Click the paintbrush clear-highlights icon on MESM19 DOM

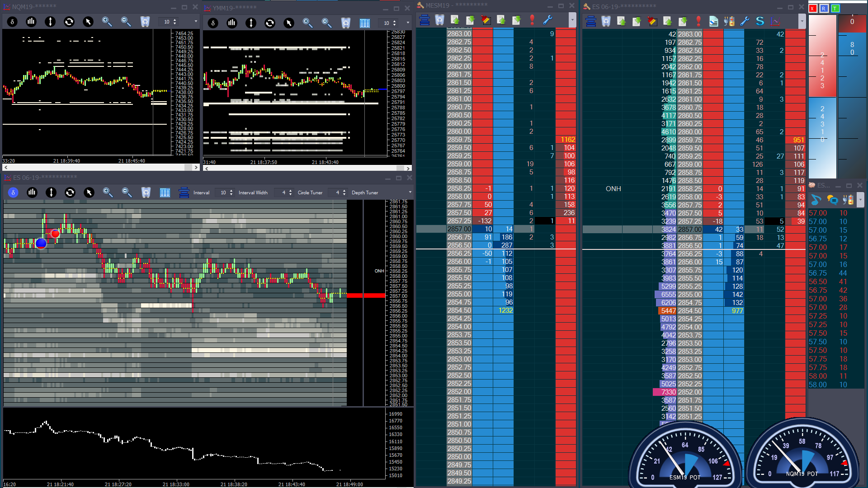pyautogui.click(x=486, y=20)
